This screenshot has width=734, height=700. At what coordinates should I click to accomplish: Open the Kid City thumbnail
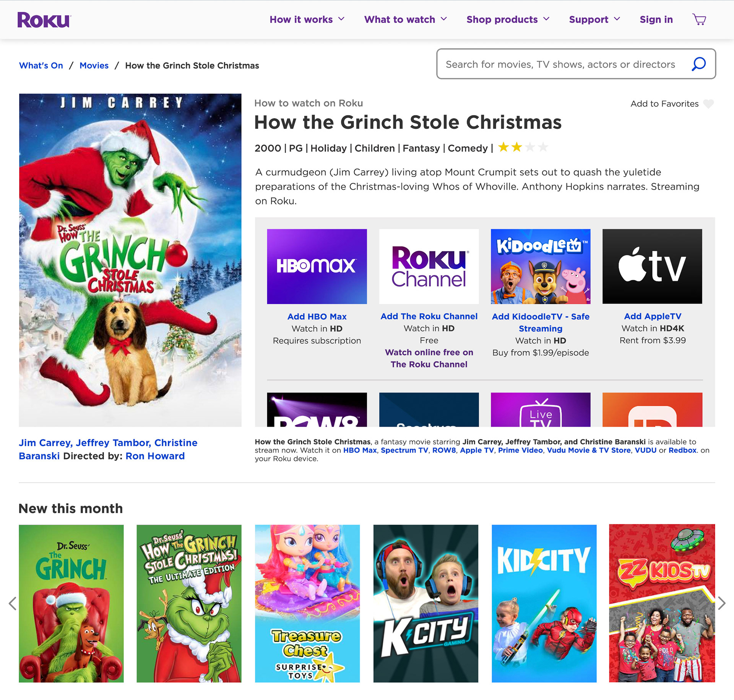[544, 603]
